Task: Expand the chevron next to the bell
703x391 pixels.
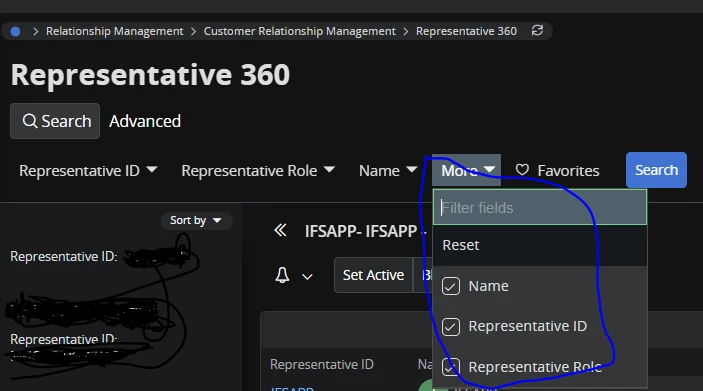Action: [307, 277]
